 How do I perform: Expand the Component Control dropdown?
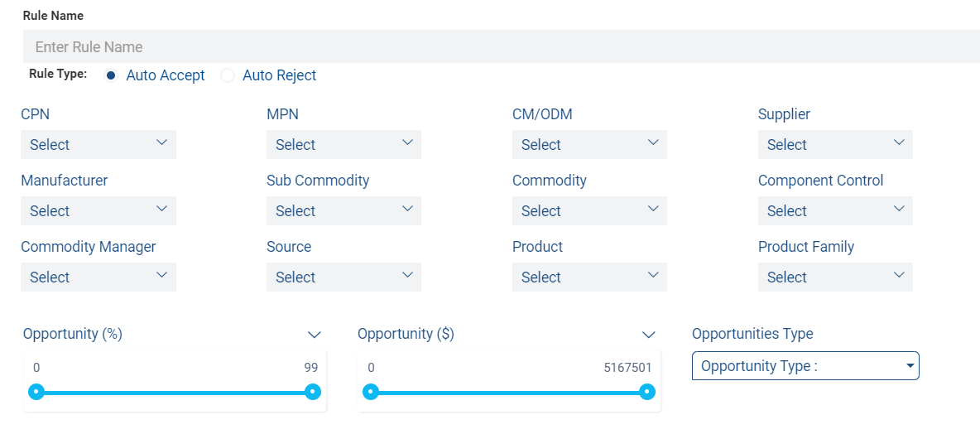835,210
